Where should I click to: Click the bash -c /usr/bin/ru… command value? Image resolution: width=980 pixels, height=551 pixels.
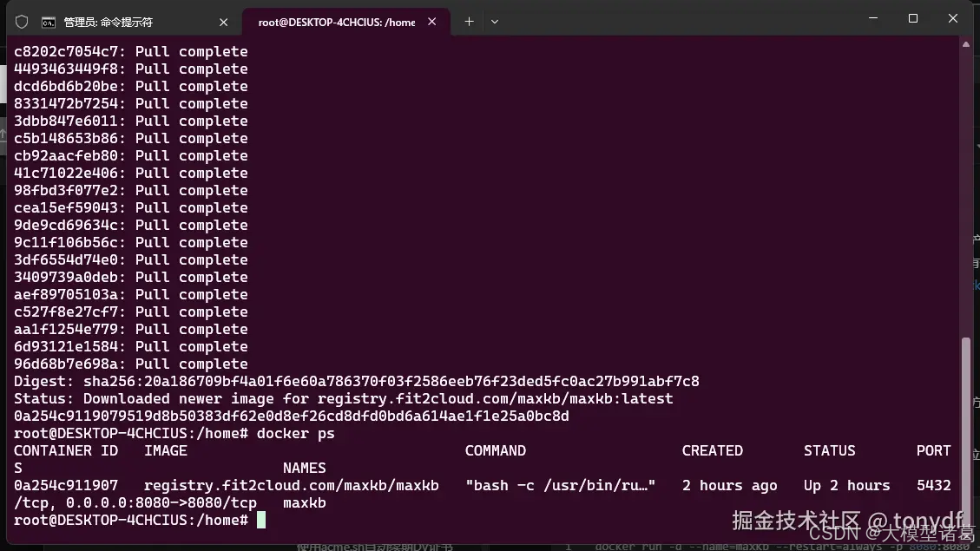point(560,485)
